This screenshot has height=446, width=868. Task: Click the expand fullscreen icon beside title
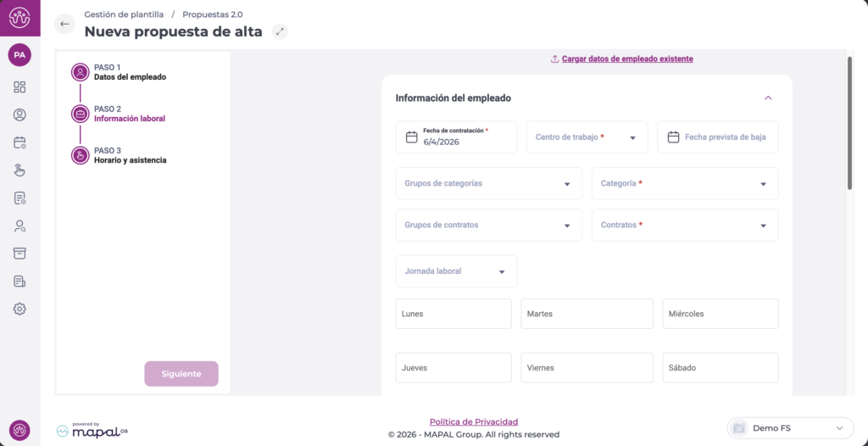(280, 32)
